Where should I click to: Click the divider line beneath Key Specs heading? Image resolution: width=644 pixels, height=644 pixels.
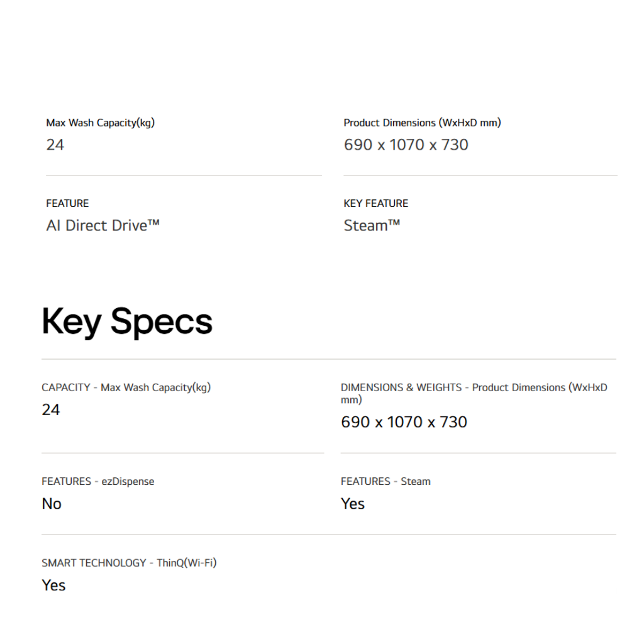[328, 359]
